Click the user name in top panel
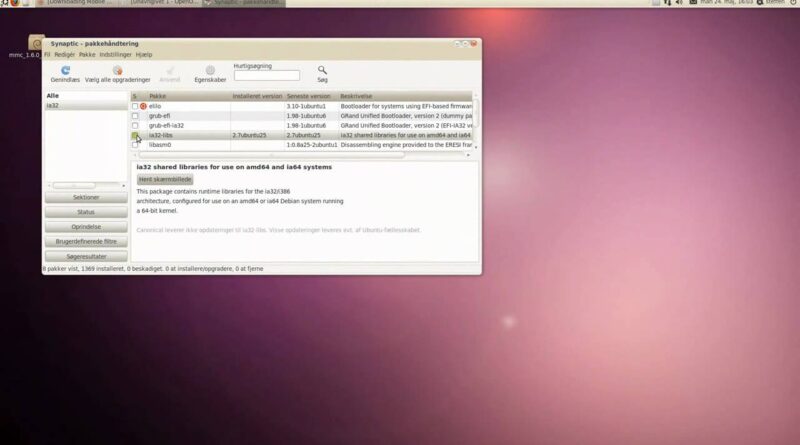 pyautogui.click(x=775, y=3)
